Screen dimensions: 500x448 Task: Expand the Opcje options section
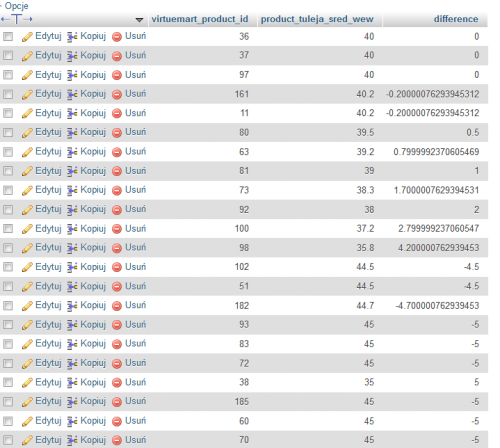16,6
